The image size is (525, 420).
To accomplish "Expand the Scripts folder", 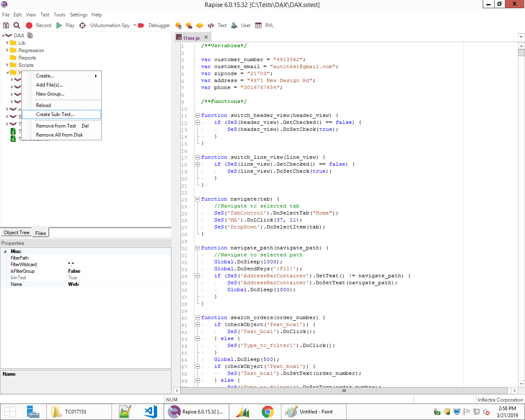I will coord(7,65).
